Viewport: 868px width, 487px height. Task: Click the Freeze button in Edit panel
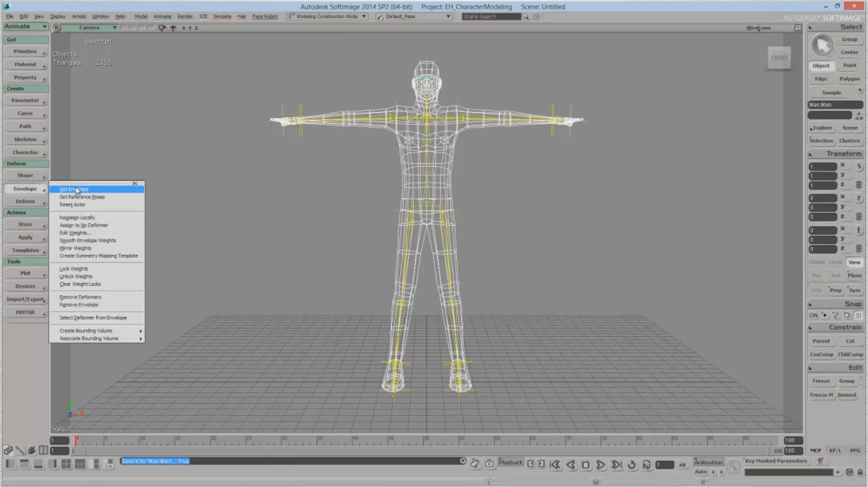pyautogui.click(x=821, y=381)
